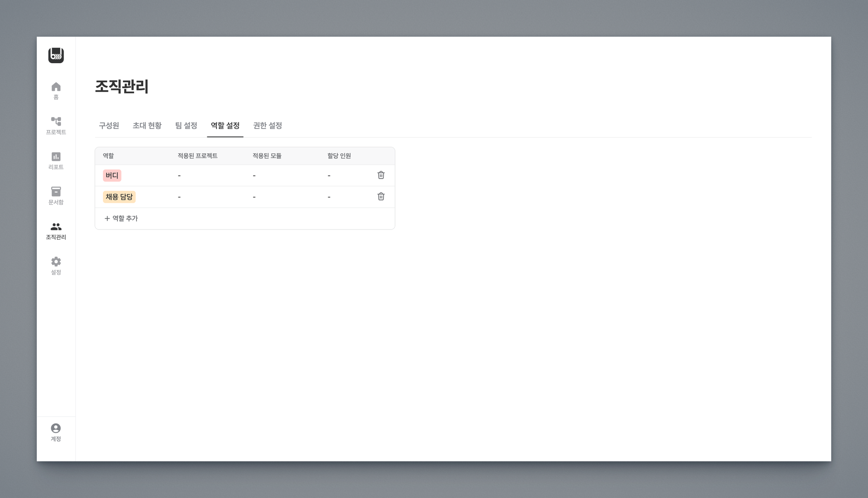This screenshot has height=498, width=868.
Task: Go to Home (홈) in sidebar
Action: [56, 90]
